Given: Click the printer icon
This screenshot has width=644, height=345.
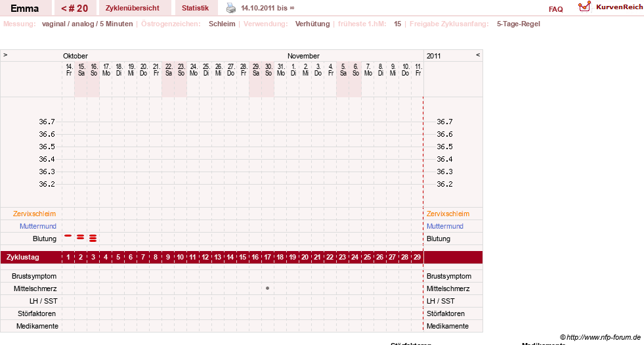Looking at the screenshot, I should pyautogui.click(x=231, y=9).
